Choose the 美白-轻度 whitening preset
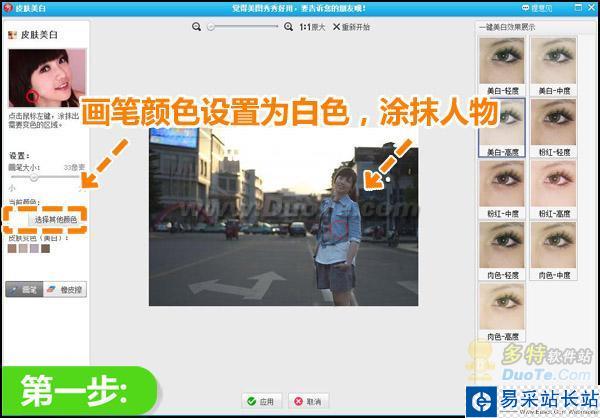 pyautogui.click(x=502, y=66)
